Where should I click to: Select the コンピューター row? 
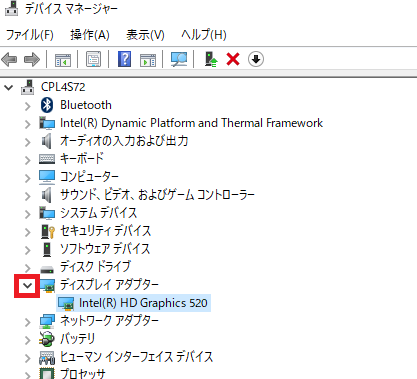[89, 177]
